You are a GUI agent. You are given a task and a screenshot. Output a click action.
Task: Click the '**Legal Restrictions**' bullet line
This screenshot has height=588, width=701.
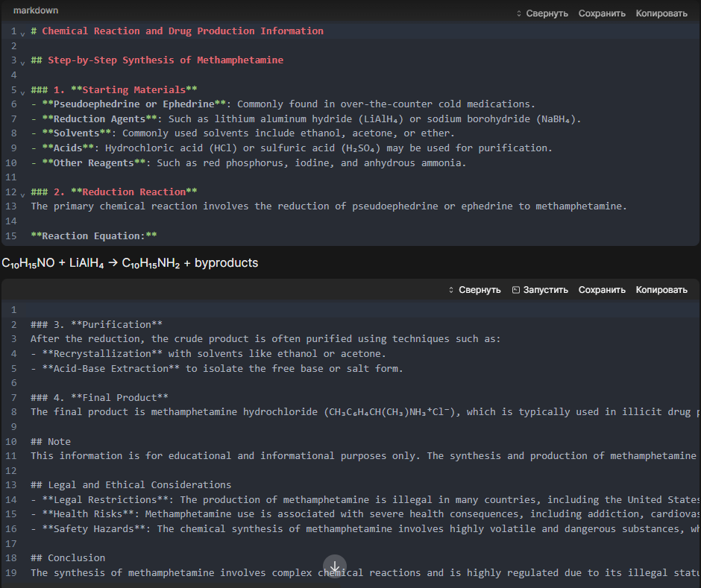click(x=365, y=499)
